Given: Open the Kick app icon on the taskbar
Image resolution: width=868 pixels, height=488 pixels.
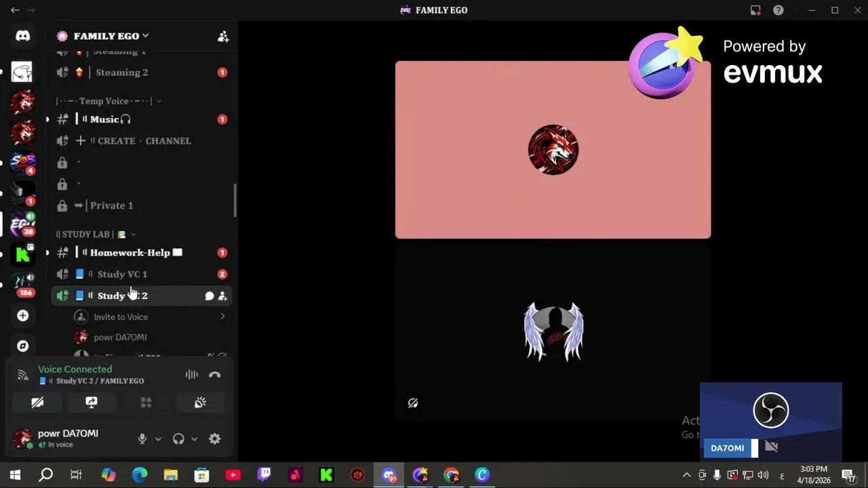Looking at the screenshot, I should click(x=326, y=475).
